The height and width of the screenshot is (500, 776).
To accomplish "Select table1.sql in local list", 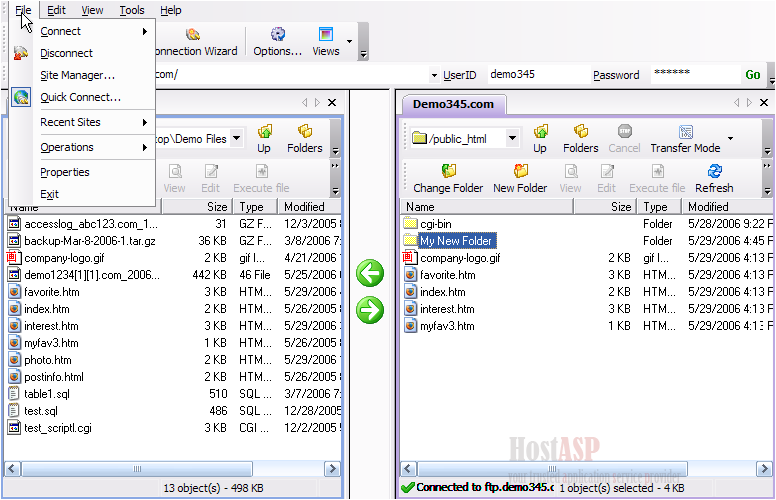I will click(x=47, y=394).
